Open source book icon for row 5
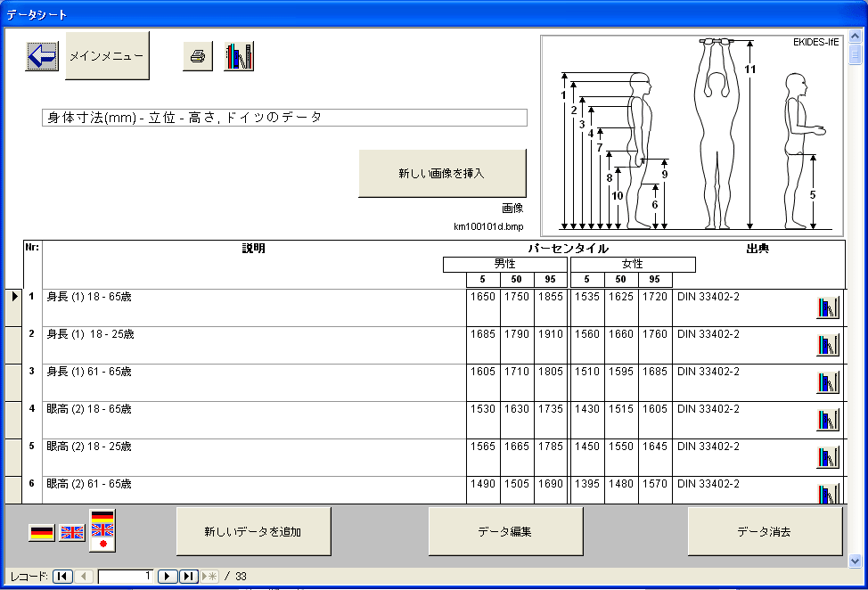This screenshot has width=868, height=590. [828, 458]
